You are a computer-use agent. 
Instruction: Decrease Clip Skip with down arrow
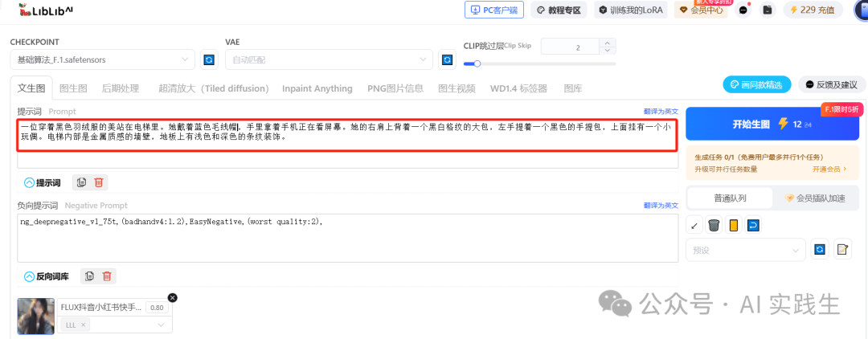click(608, 51)
